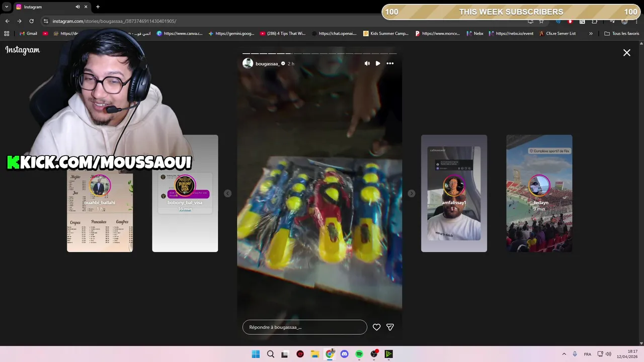This screenshot has height=362, width=644.
Task: Open the 'Kids Summer Camp...' bookmark
Action: (386, 34)
